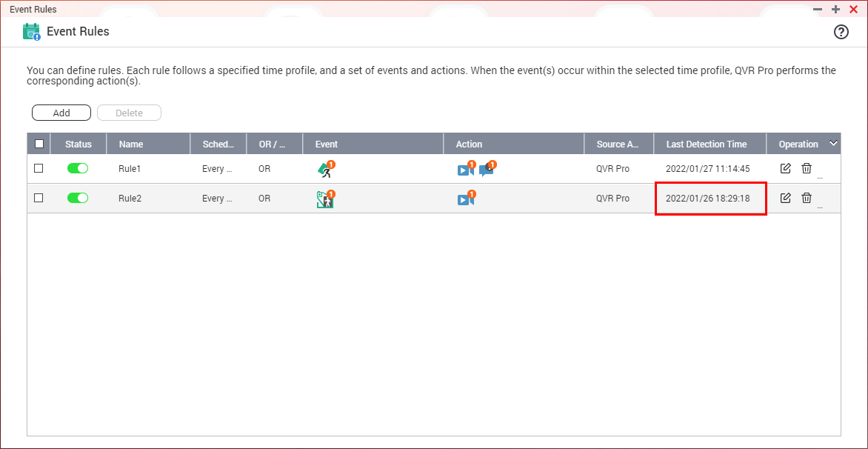Image resolution: width=868 pixels, height=449 pixels.
Task: Open the help question mark icon
Action: (841, 32)
